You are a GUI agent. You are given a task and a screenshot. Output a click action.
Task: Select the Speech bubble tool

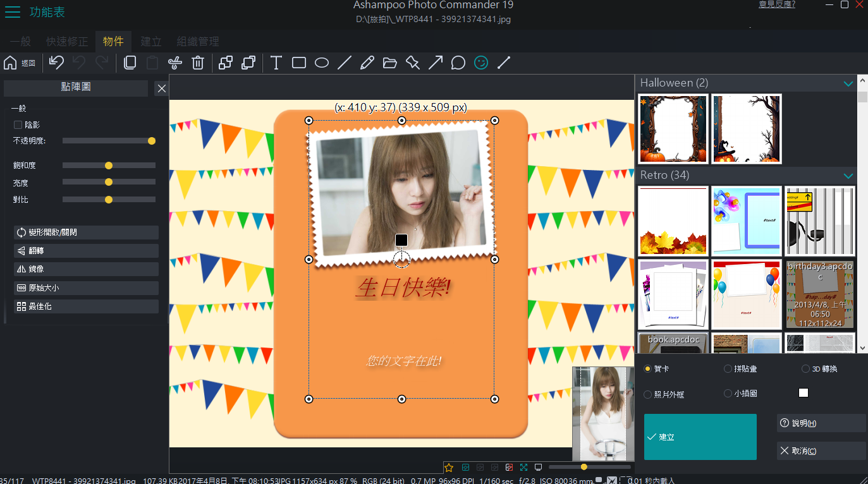click(x=458, y=63)
